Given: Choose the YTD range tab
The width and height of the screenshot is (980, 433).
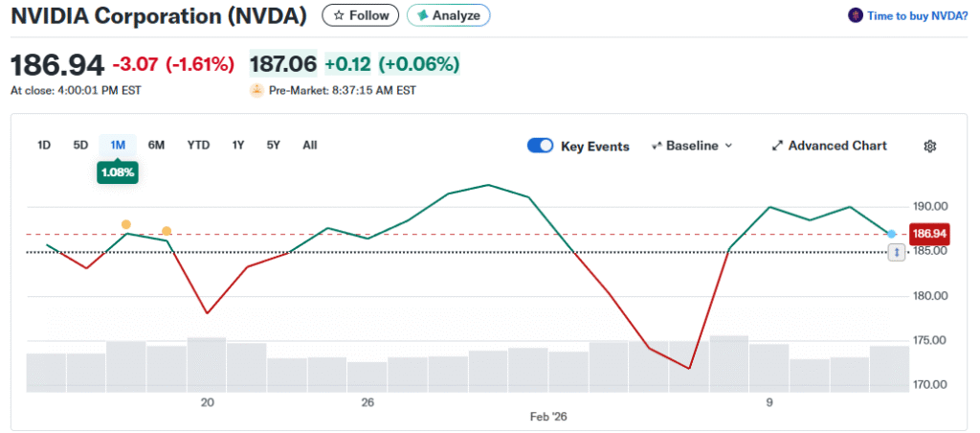Looking at the screenshot, I should 198,145.
